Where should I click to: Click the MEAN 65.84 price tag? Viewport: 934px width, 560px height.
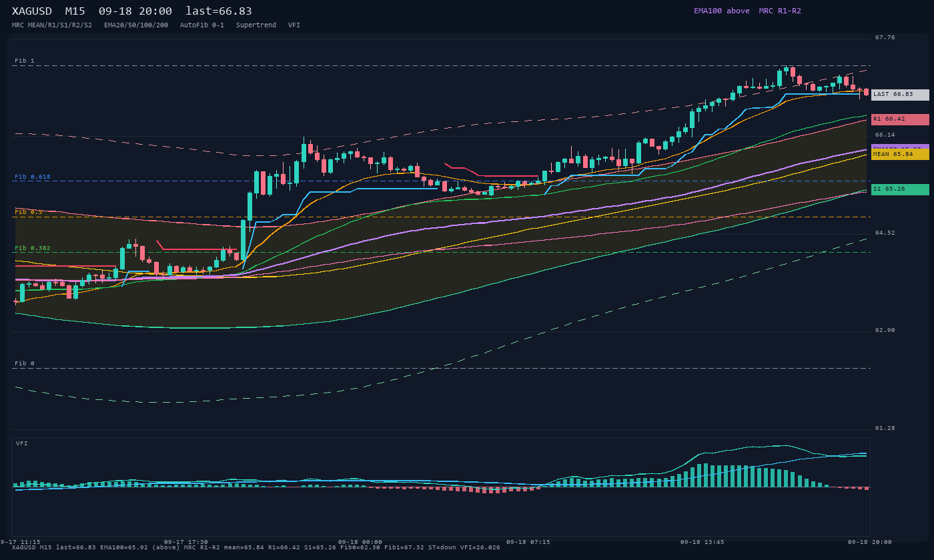900,154
